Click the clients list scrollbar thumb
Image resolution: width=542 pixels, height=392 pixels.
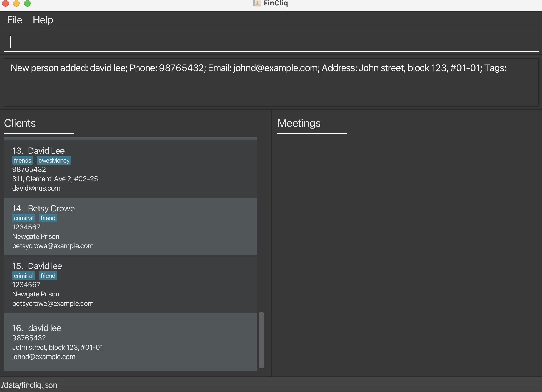(x=261, y=340)
